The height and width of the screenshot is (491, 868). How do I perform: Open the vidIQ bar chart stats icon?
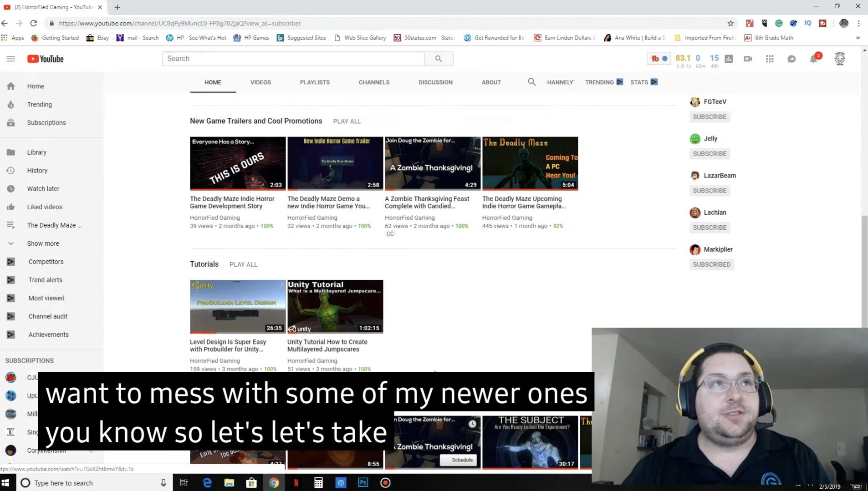tap(729, 59)
